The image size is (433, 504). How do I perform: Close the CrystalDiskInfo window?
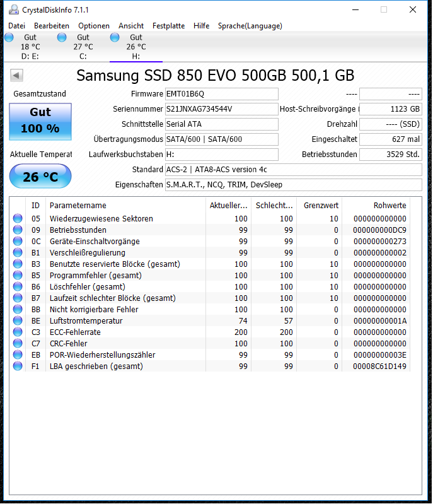point(413,9)
